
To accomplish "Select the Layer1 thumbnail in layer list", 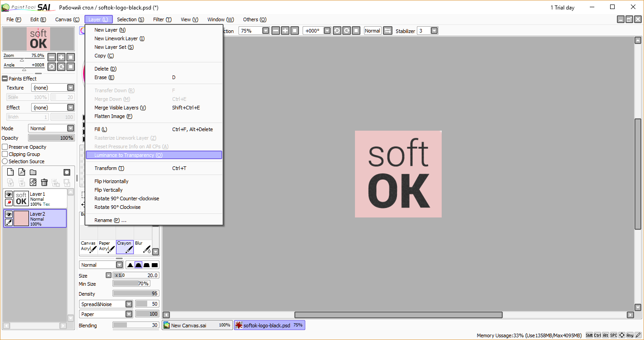I will [21, 198].
